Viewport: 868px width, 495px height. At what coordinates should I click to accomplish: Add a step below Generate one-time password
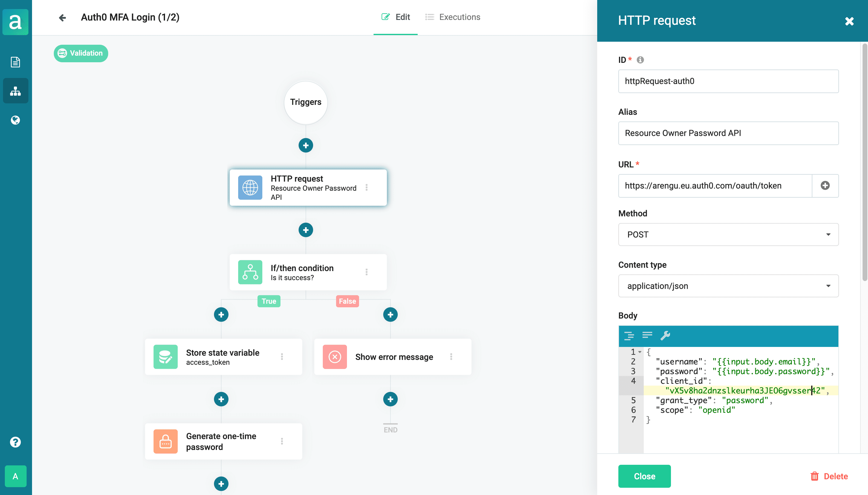point(221,484)
